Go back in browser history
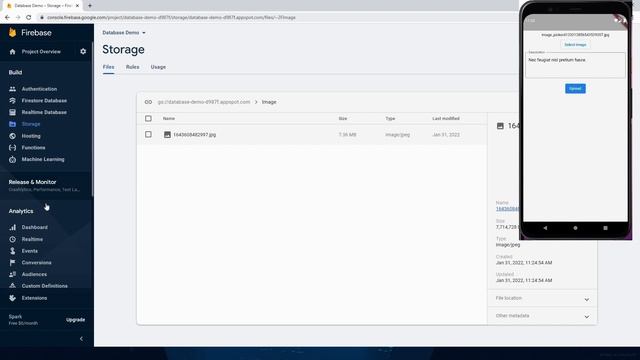Screen dimensions: 640x360 click(7, 18)
